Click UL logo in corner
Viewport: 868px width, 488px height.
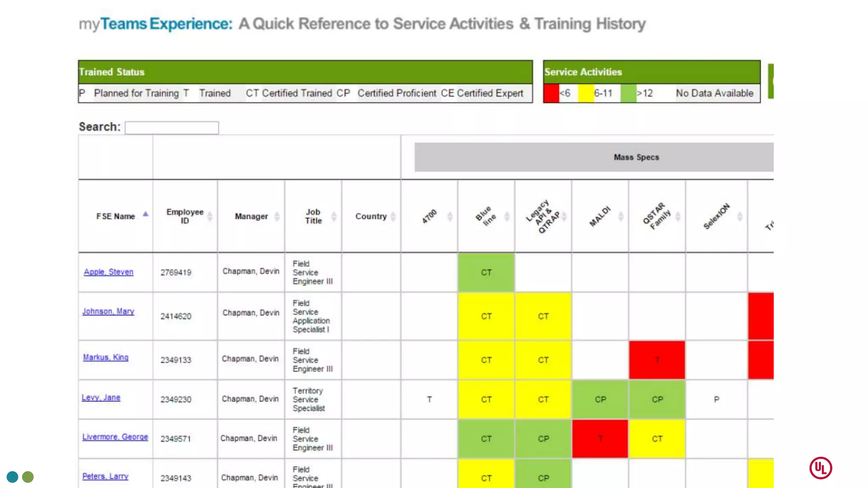click(x=821, y=468)
